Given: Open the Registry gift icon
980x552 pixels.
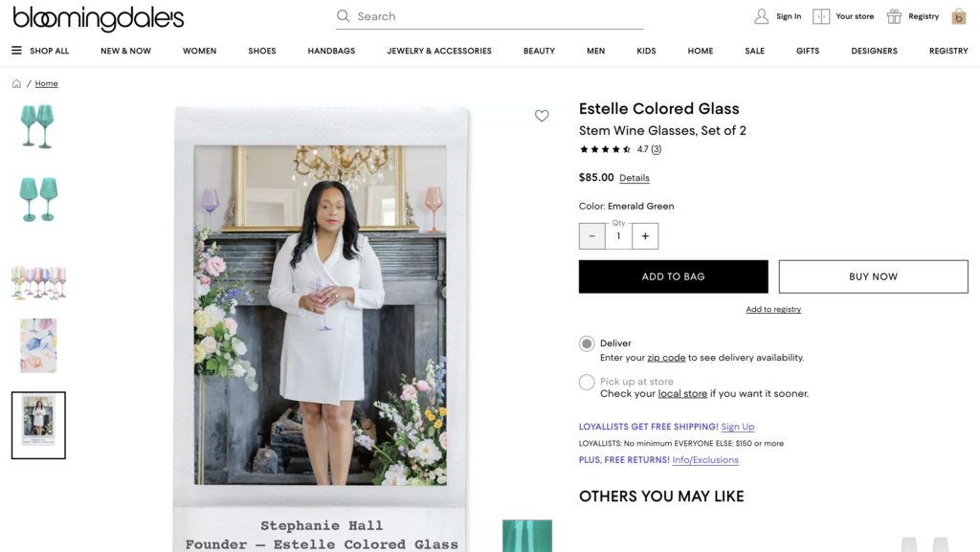Looking at the screenshot, I should [x=894, y=16].
